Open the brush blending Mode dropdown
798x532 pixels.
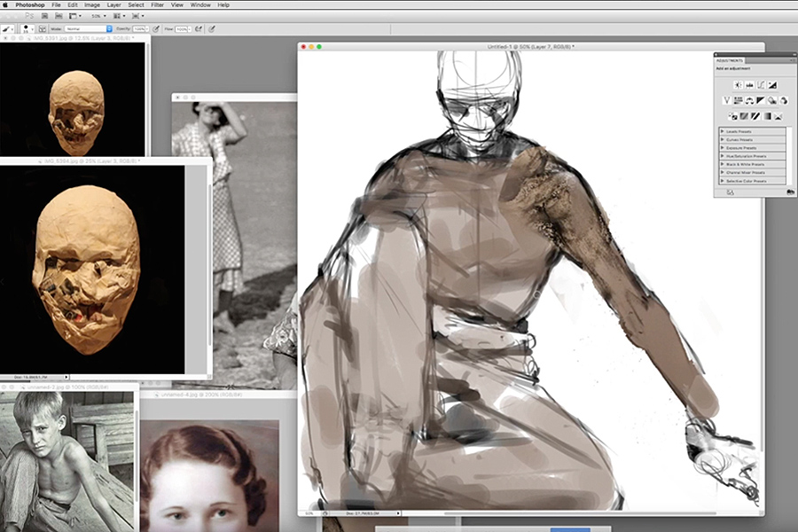(x=88, y=29)
